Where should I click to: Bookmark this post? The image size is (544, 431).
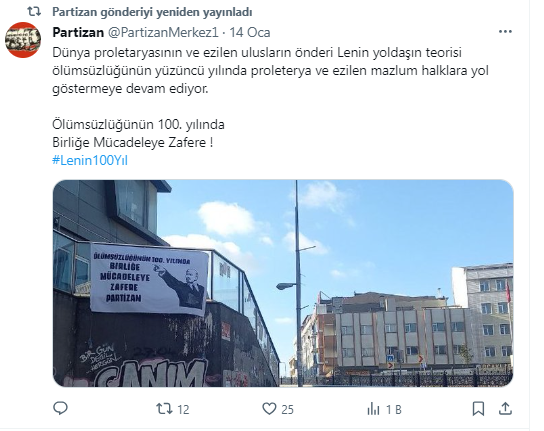[478, 408]
